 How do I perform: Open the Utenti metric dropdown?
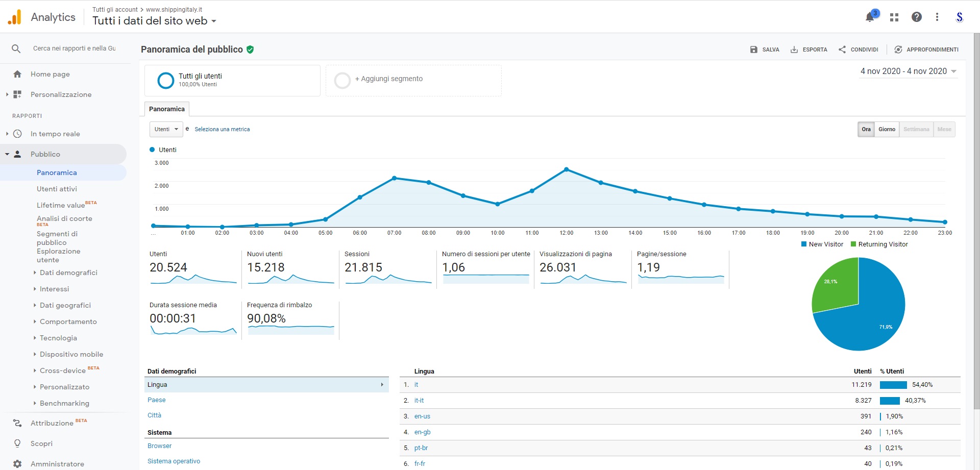pyautogui.click(x=166, y=130)
